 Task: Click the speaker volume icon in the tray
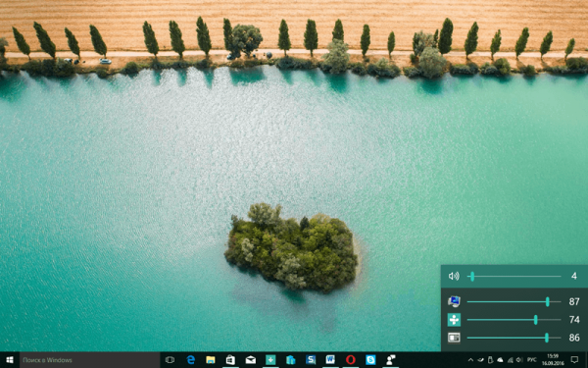(x=519, y=360)
